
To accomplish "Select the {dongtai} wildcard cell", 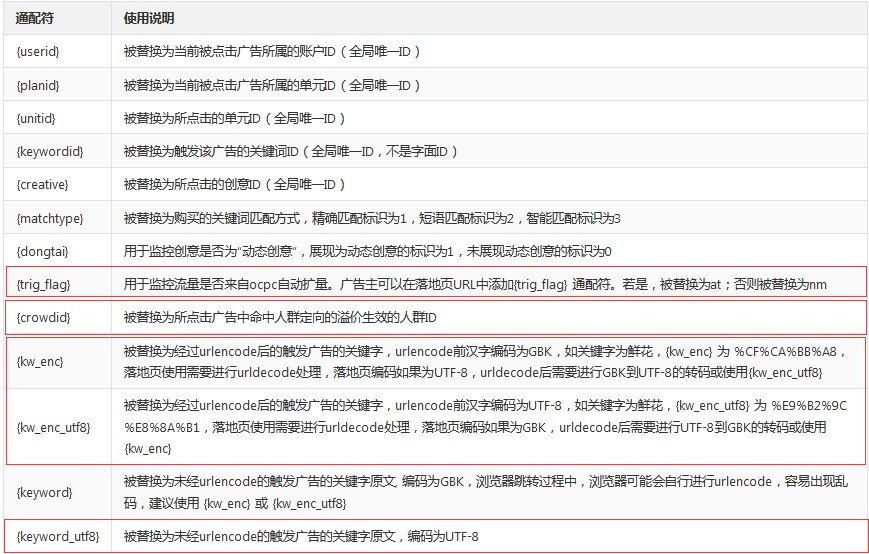I will (x=42, y=251).
